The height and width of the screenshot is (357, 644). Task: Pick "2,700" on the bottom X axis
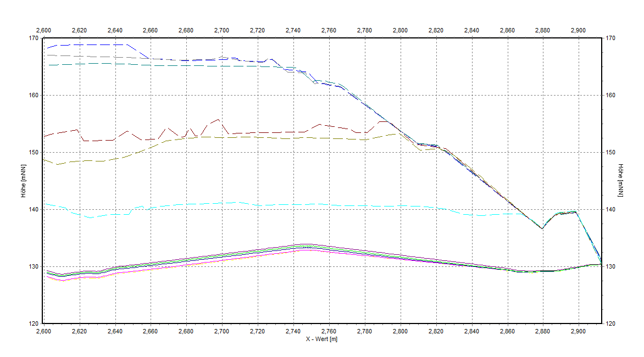[x=222, y=331]
